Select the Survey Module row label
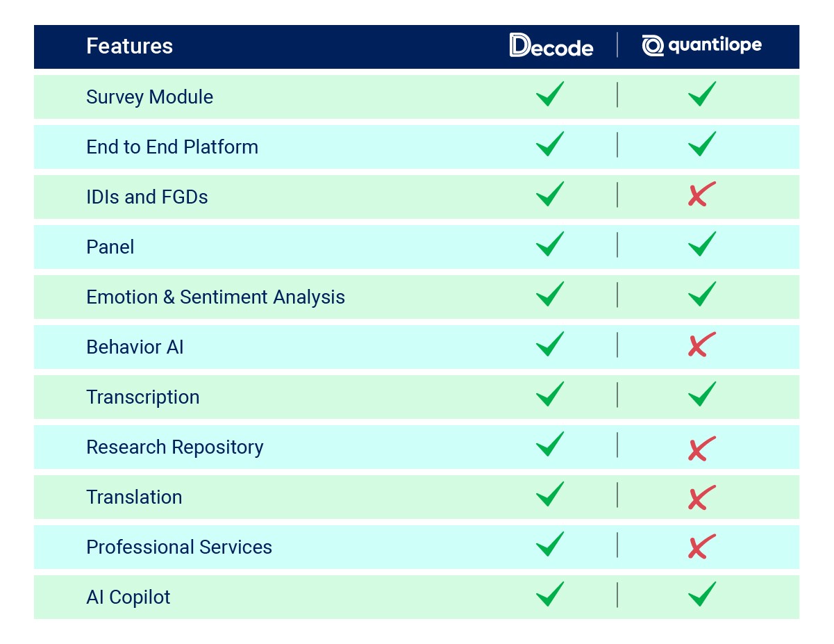 149,97
